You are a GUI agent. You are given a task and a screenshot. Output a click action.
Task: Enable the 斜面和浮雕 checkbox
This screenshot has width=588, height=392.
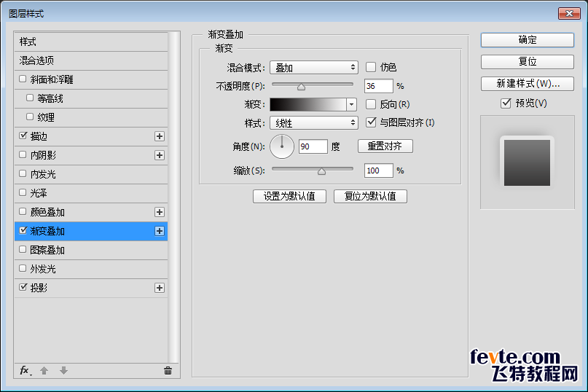tap(23, 79)
